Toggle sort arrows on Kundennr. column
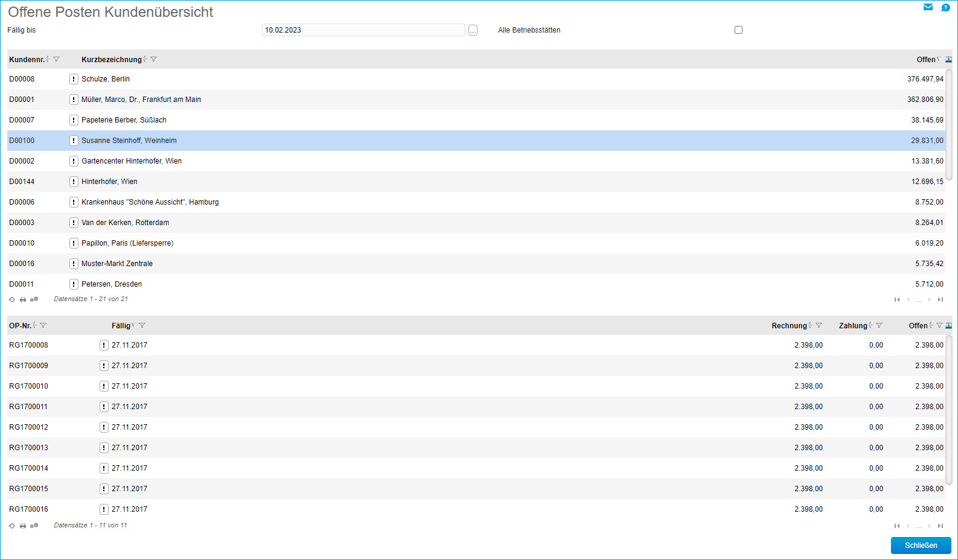Image resolution: width=958 pixels, height=560 pixels. [48, 59]
